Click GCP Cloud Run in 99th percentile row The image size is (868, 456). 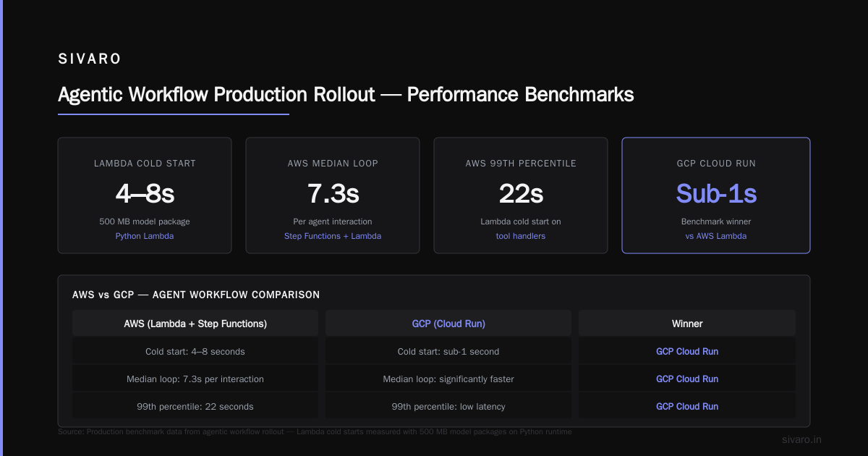[687, 407]
